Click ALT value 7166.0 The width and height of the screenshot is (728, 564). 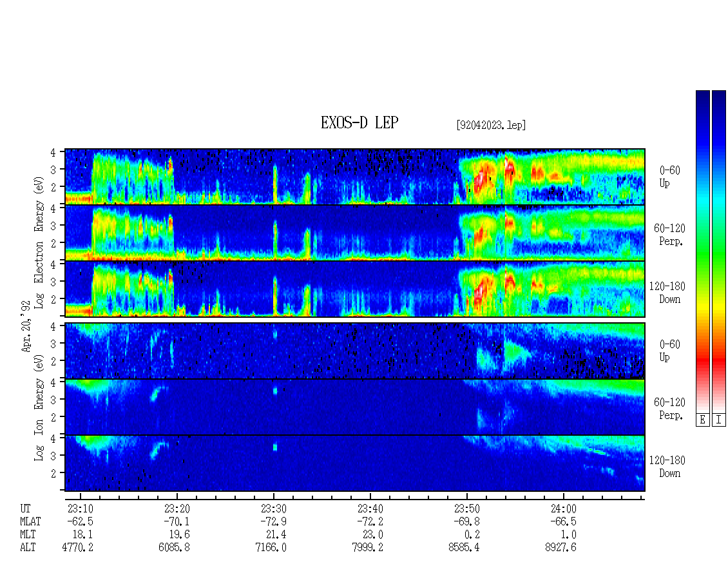[x=271, y=548]
